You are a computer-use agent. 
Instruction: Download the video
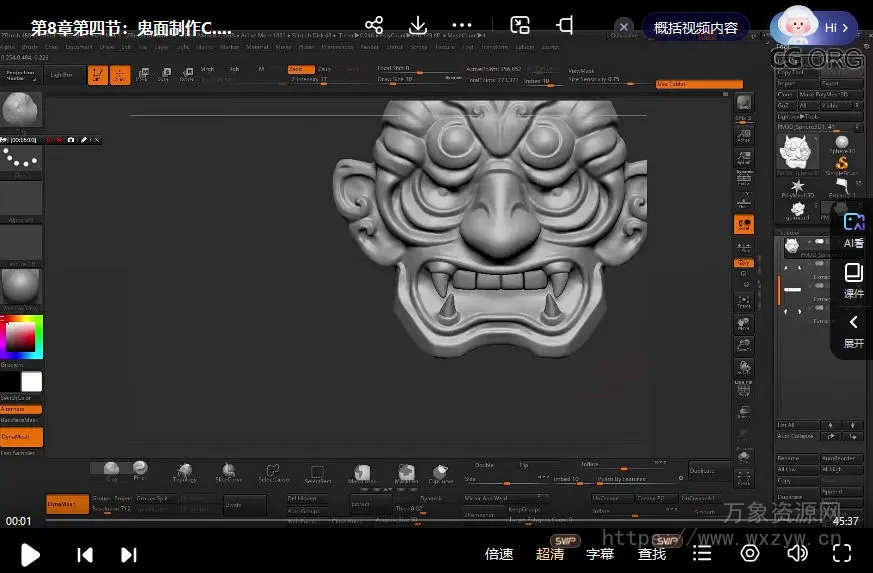click(x=418, y=26)
